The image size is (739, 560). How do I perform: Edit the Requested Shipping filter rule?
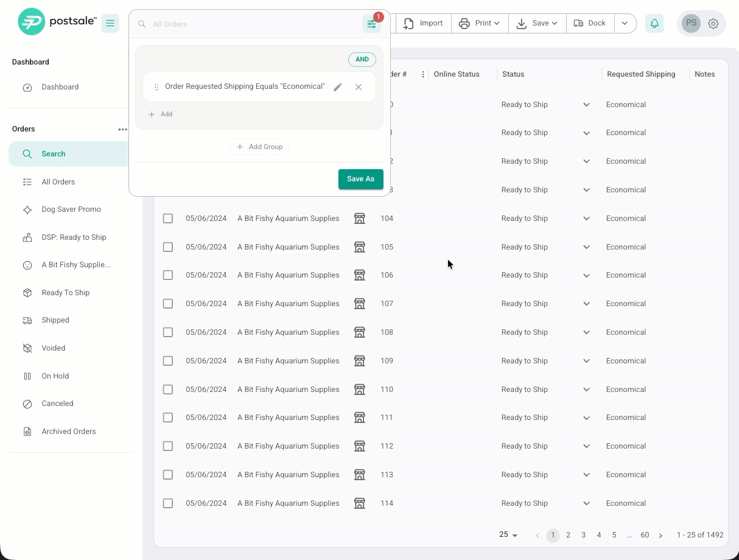click(x=338, y=87)
